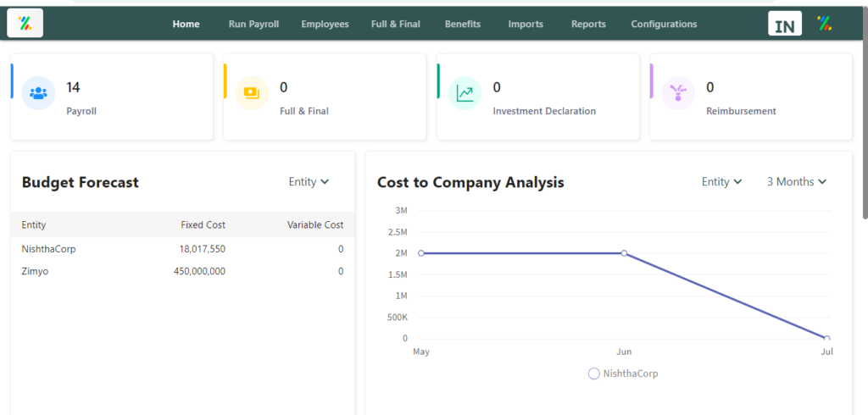Click the Entity column header in table
Image resolution: width=868 pixels, height=415 pixels.
tap(34, 224)
